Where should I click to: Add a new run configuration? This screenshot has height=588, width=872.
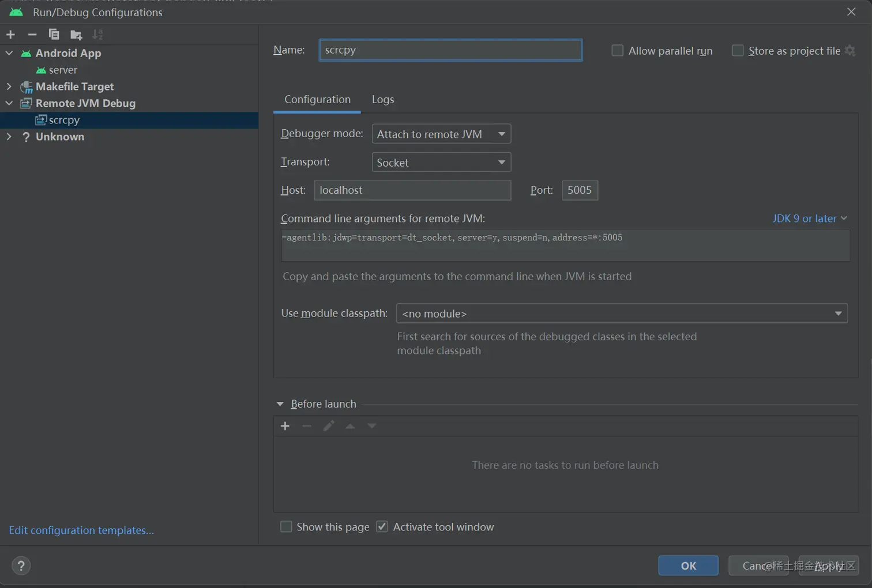coord(10,35)
